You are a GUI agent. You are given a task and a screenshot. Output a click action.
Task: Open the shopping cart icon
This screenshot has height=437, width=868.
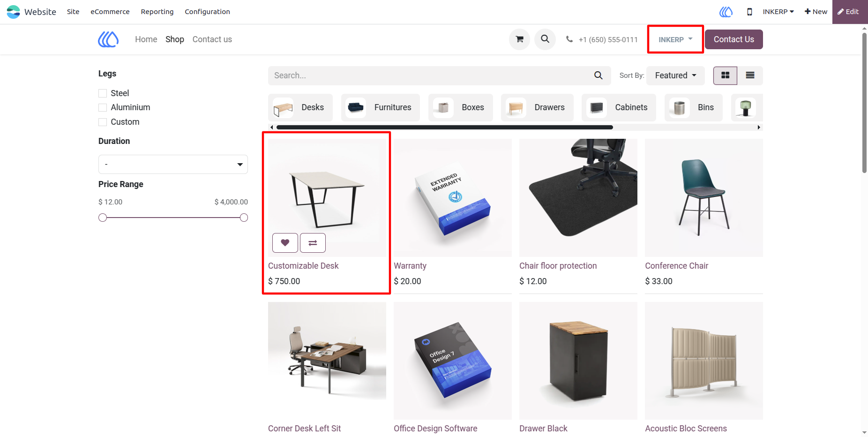[x=519, y=39]
